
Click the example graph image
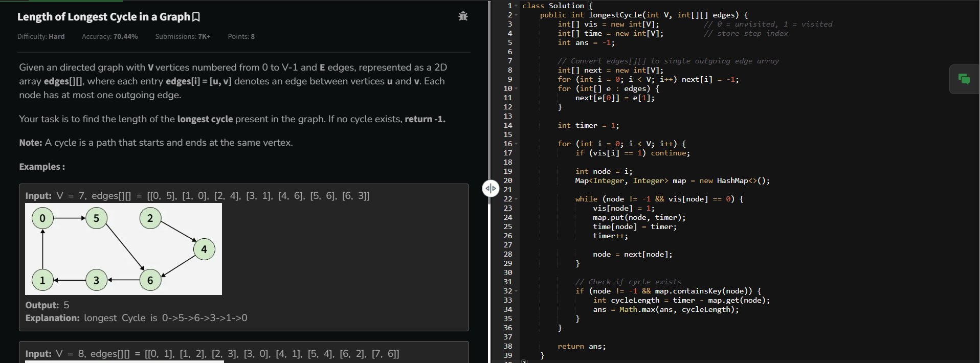[123, 249]
